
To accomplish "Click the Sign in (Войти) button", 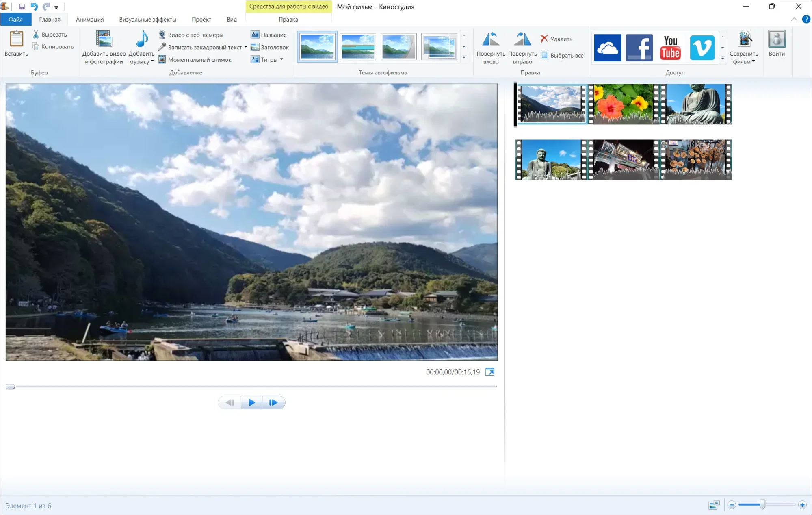I will 776,43.
